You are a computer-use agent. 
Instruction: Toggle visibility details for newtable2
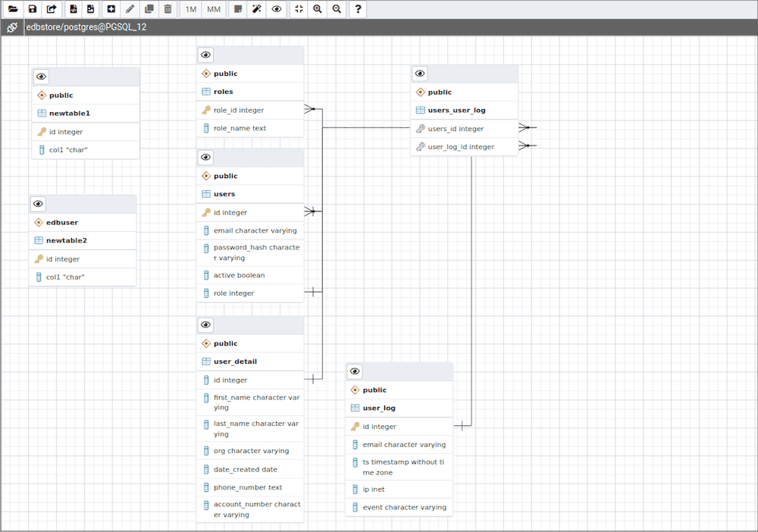[38, 204]
